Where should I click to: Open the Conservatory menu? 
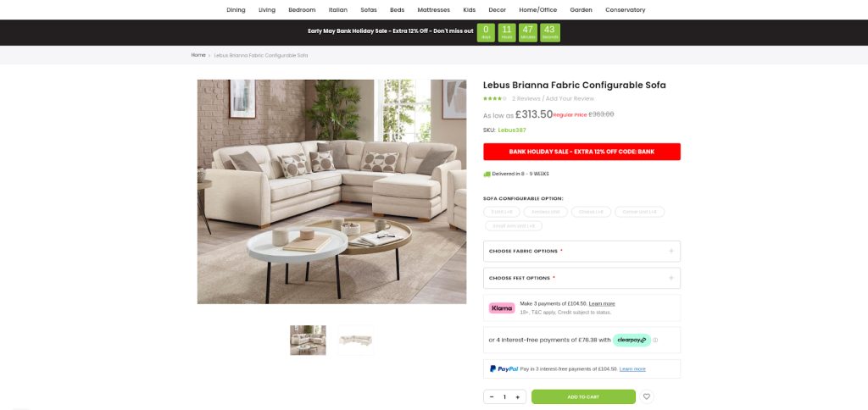point(625,10)
